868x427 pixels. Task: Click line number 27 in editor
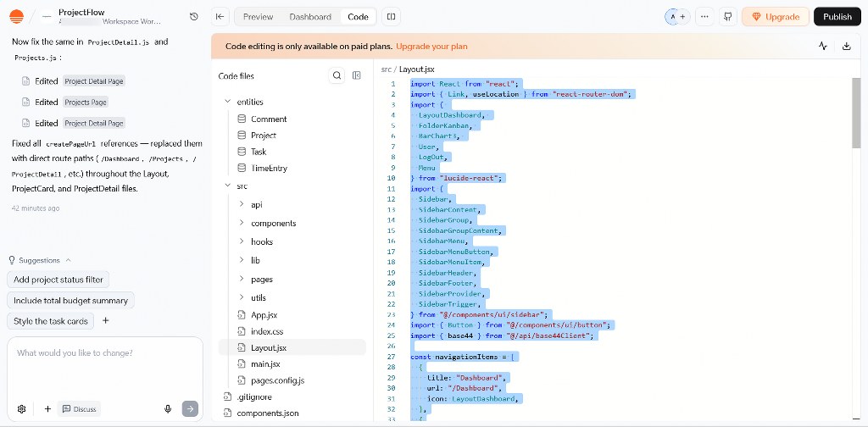[x=392, y=357]
